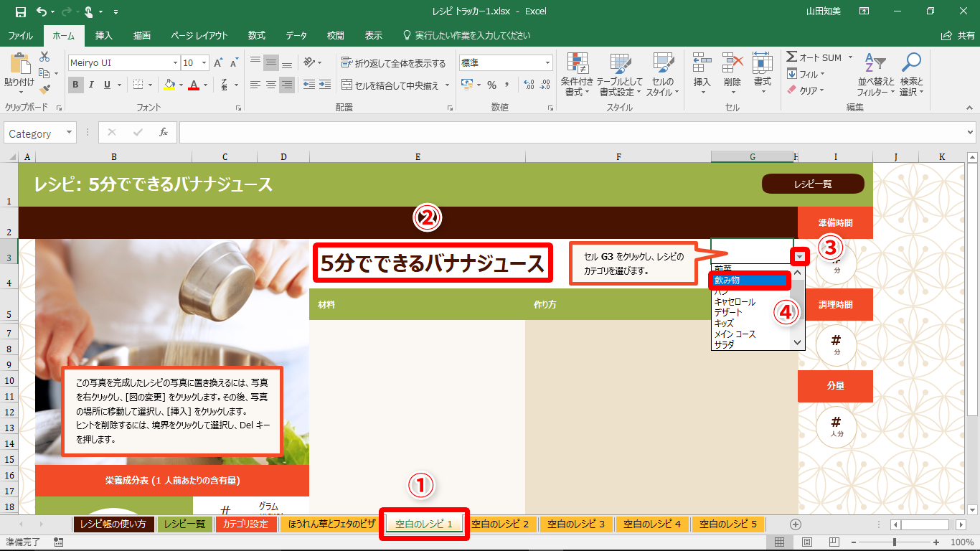Switch to the ページ レイアウト ribbon tab
The height and width of the screenshot is (551, 980).
(x=199, y=35)
